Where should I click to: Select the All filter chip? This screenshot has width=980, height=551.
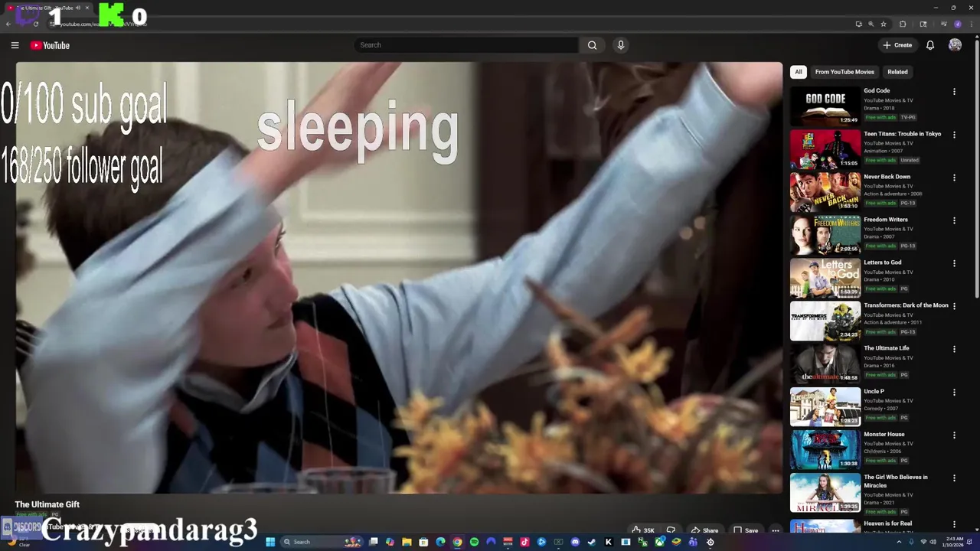[x=799, y=72]
